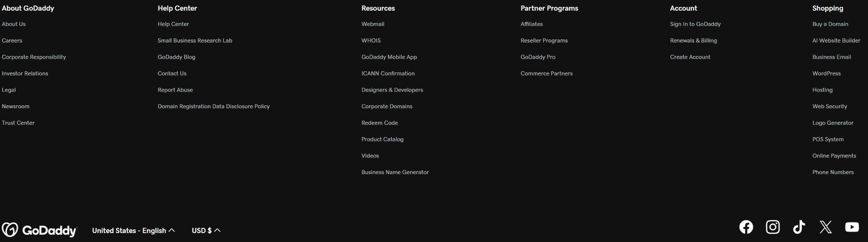Open the X (Twitter) social icon
Viewport: 868px width, 242px height.
tap(826, 227)
